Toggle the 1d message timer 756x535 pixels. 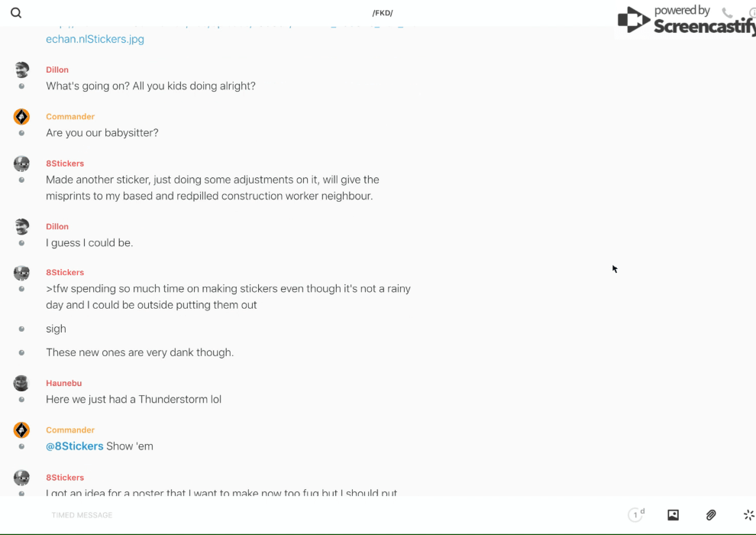click(x=636, y=515)
